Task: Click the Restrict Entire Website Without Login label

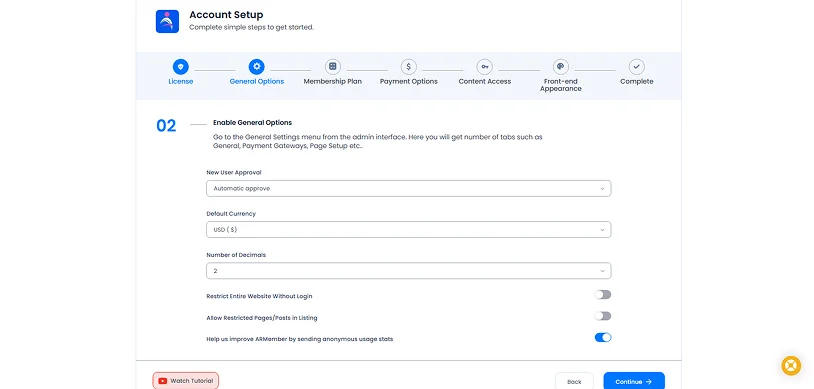Action: tap(259, 296)
